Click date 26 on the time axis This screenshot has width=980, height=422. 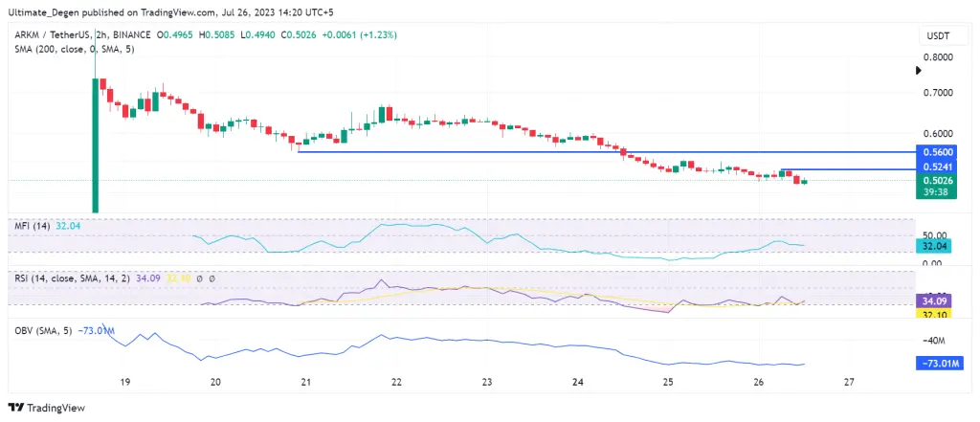pyautogui.click(x=758, y=382)
